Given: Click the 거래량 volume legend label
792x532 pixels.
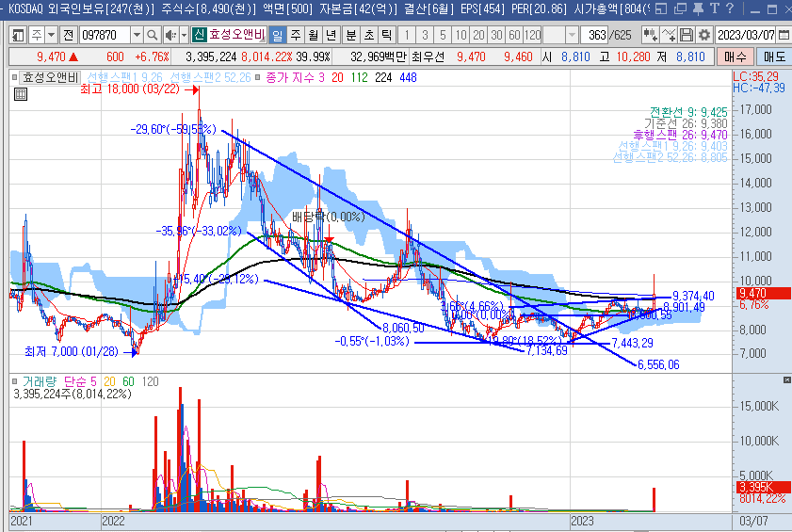Looking at the screenshot, I should [40, 381].
